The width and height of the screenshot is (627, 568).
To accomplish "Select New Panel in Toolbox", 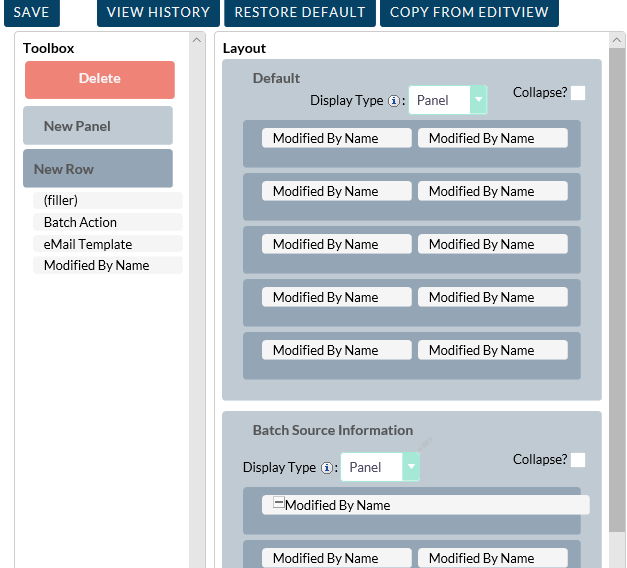I will [98, 126].
